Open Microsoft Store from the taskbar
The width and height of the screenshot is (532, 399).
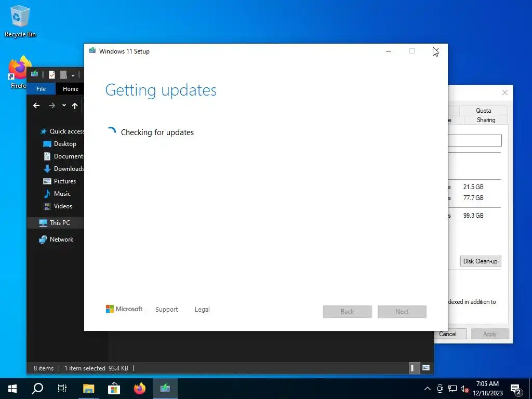point(114,389)
